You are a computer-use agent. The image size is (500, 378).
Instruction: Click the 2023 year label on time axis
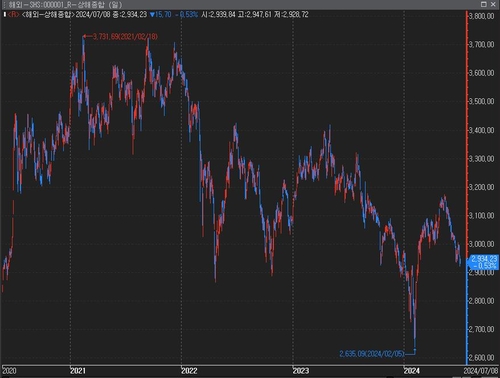click(x=301, y=371)
